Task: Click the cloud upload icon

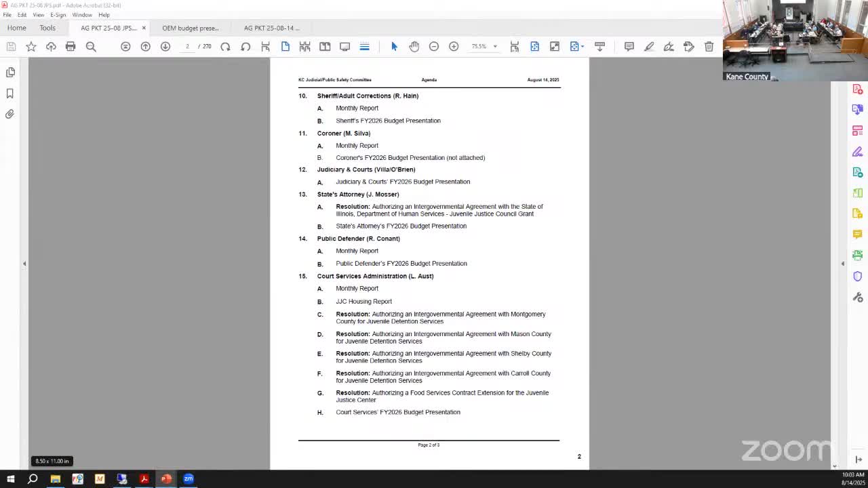Action: (51, 46)
